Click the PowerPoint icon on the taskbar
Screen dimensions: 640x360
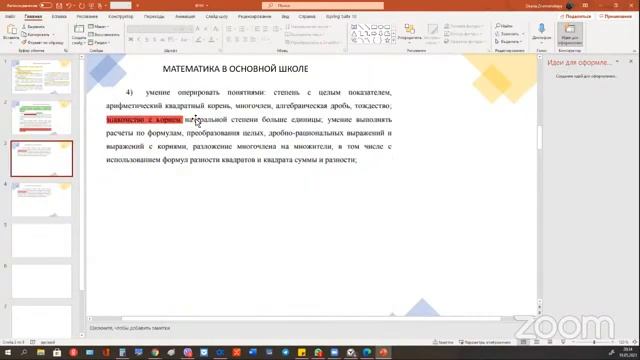(384, 352)
